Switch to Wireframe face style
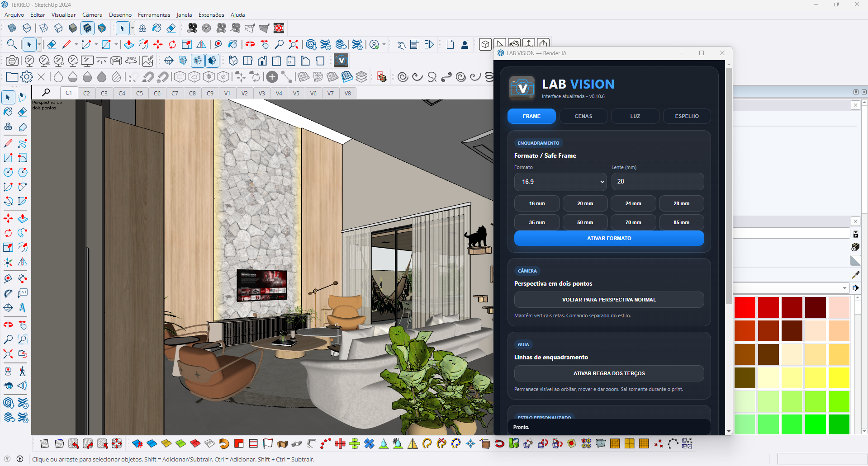The height and width of the screenshot is (466, 868). 44,28
